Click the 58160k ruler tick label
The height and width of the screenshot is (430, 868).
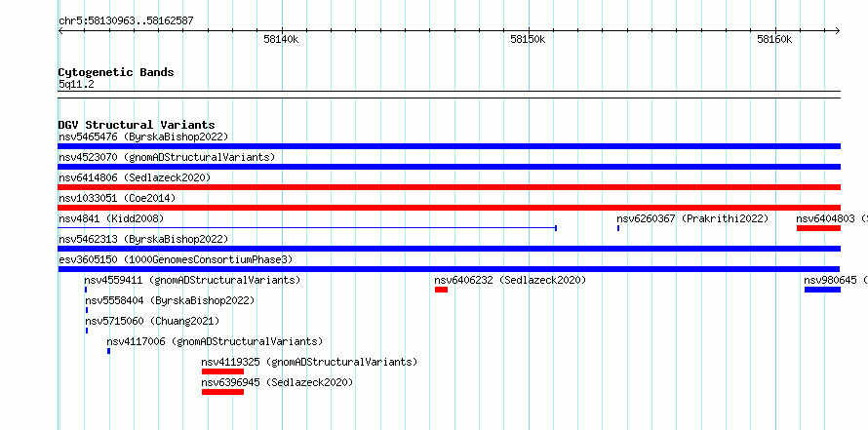(775, 39)
